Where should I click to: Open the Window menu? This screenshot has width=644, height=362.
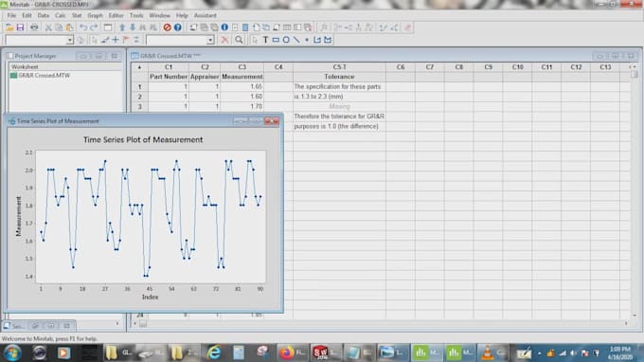[x=159, y=15]
